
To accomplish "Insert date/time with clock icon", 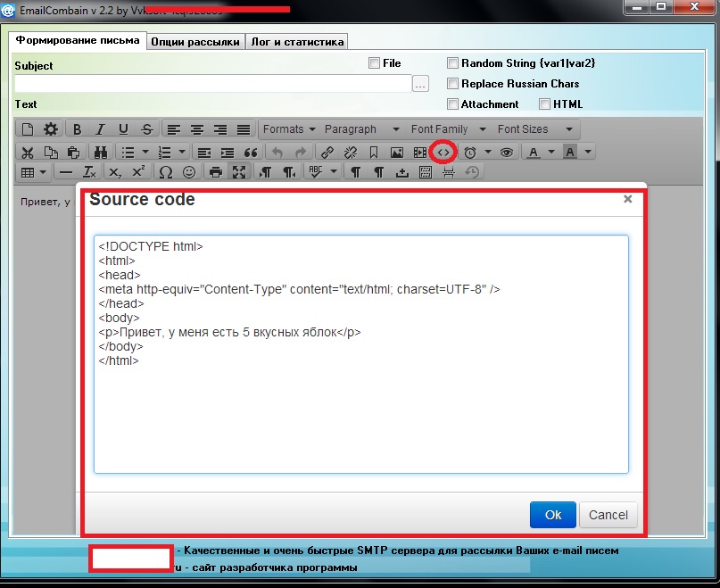I will 470,153.
